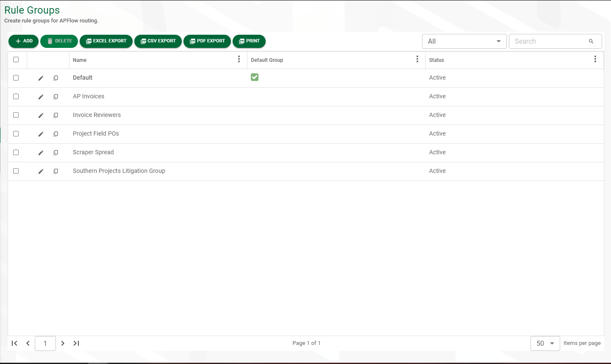Check the Invoice Reviewers row checkbox
611x364 pixels.
point(16,115)
